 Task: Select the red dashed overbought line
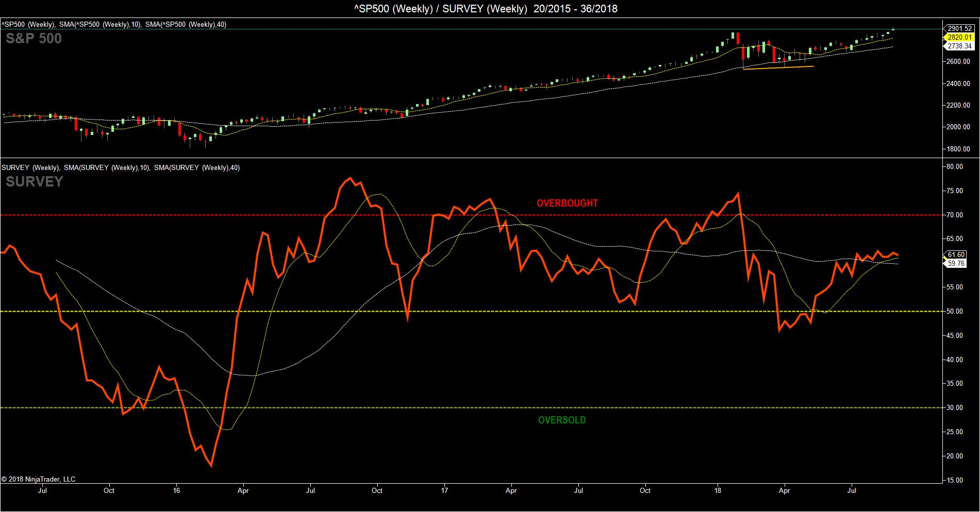(x=471, y=215)
